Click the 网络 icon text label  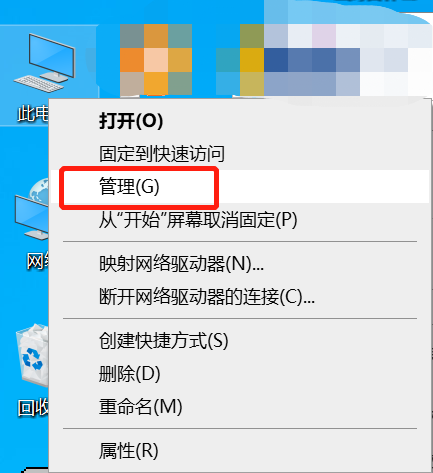coord(38,261)
